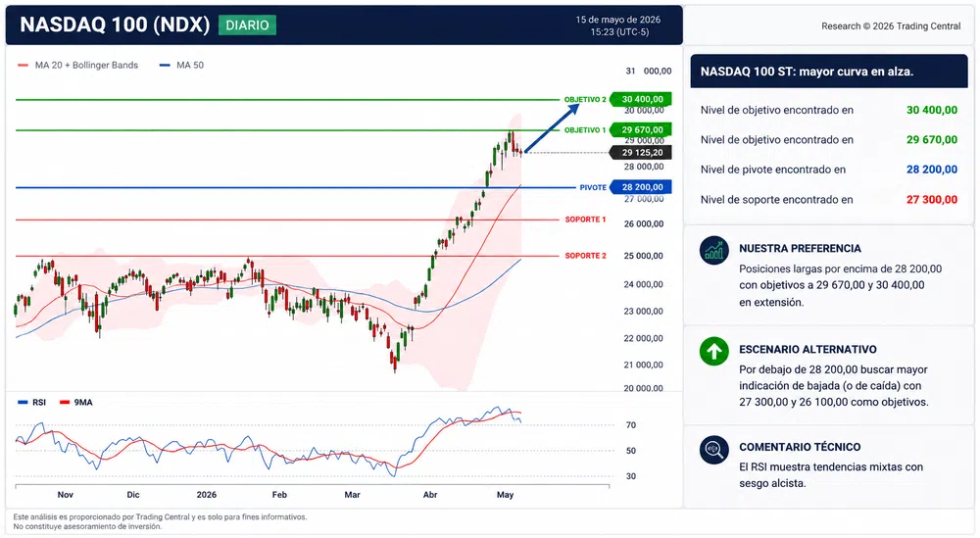Click the 31 000,00 price axis label
The height and width of the screenshot is (538, 980).
(x=649, y=72)
